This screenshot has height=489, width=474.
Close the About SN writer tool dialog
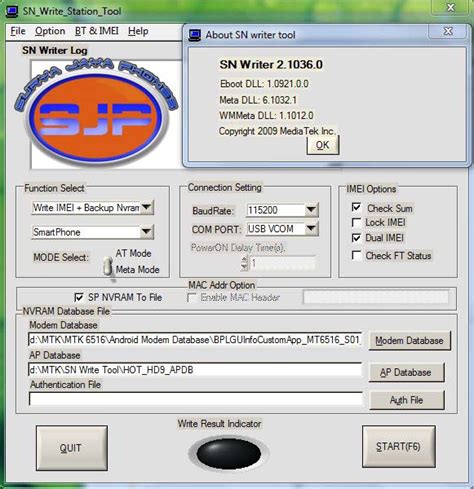tap(448, 32)
